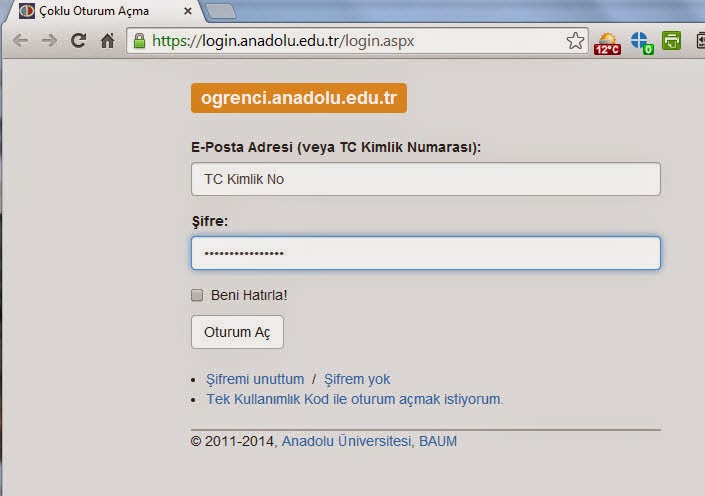The width and height of the screenshot is (705, 496).
Task: Follow the Şifrem yok link
Action: pyautogui.click(x=357, y=379)
